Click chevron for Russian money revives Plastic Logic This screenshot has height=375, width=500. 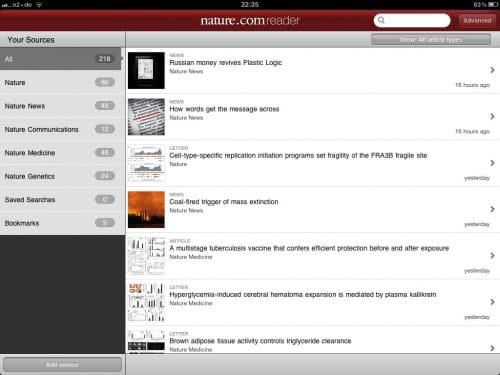click(492, 70)
